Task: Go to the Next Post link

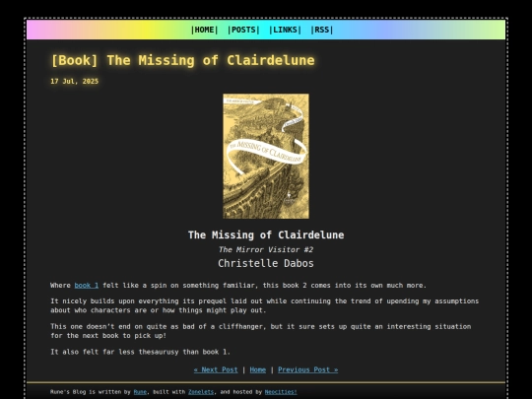Action: [216, 369]
